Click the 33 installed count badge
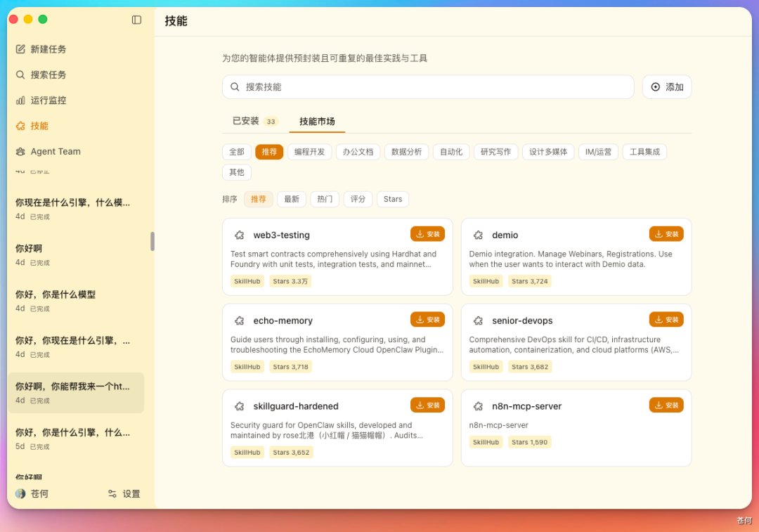Screen dimensions: 759x532 pyautogui.click(x=271, y=122)
